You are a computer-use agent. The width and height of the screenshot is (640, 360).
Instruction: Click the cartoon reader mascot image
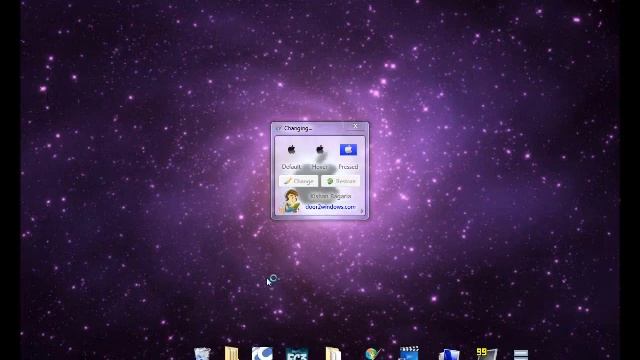click(x=291, y=201)
